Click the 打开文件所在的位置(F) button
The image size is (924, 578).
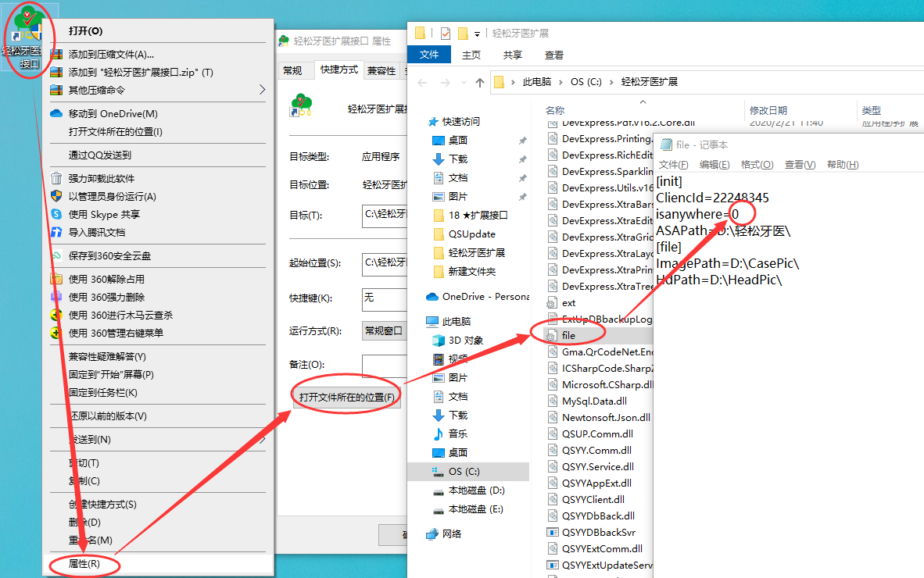[346, 398]
